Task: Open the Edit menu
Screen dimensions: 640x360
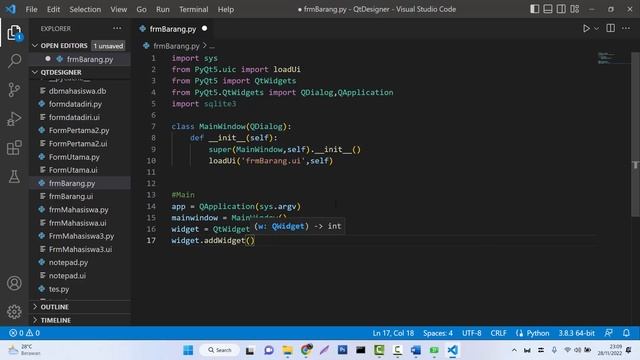Action: [53, 9]
